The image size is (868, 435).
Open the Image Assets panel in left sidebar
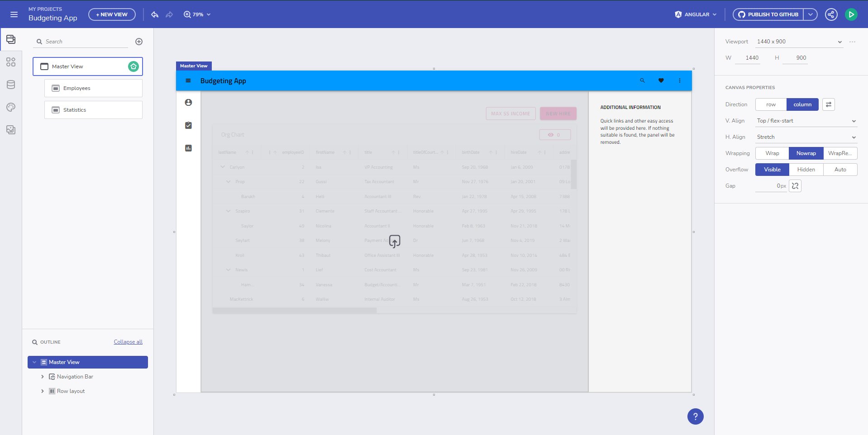11,130
